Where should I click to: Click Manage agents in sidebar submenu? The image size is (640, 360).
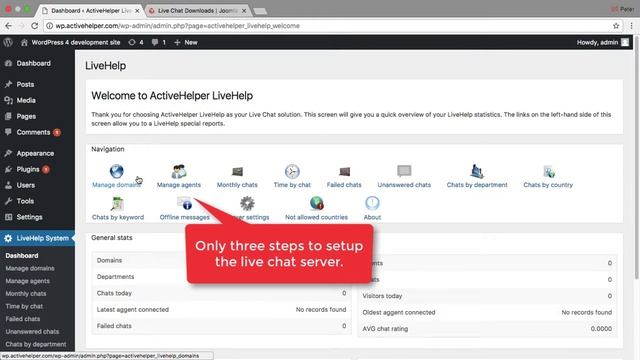tap(27, 281)
